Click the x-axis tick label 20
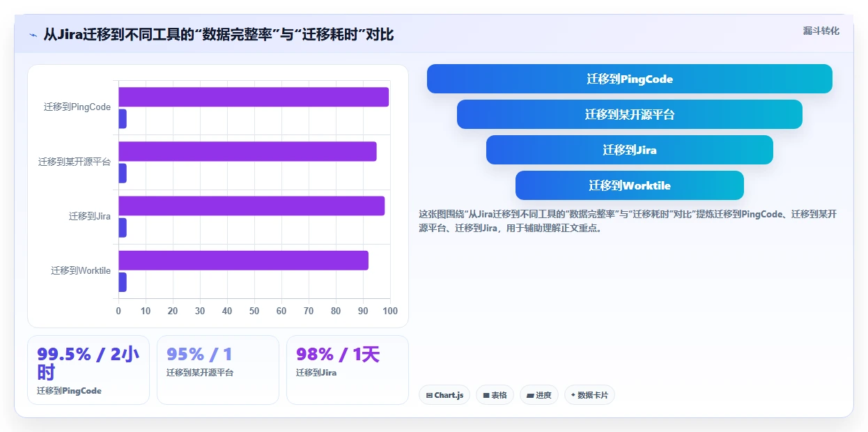Viewport: 868px width, 432px height. 173,311
